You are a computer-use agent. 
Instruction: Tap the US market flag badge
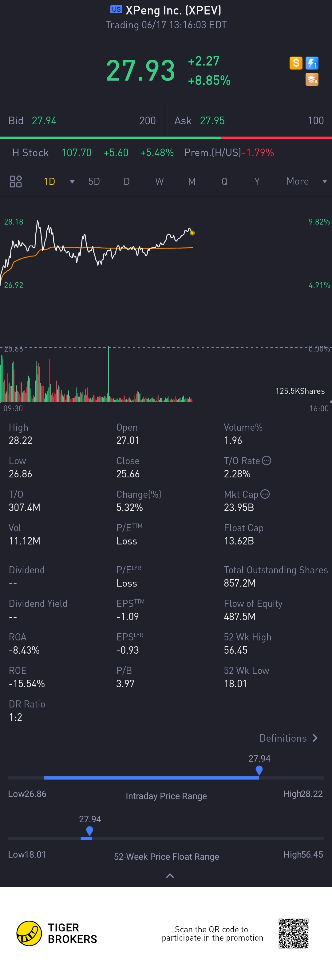[x=117, y=10]
